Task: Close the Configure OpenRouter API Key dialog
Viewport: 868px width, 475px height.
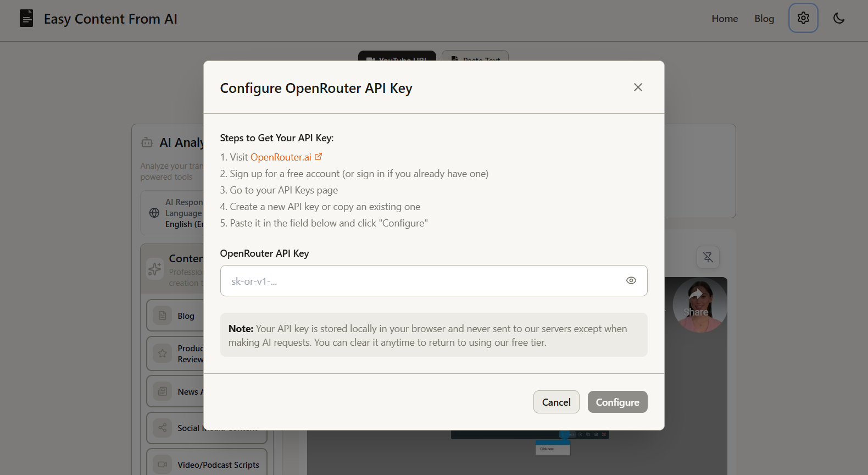Action: point(638,87)
